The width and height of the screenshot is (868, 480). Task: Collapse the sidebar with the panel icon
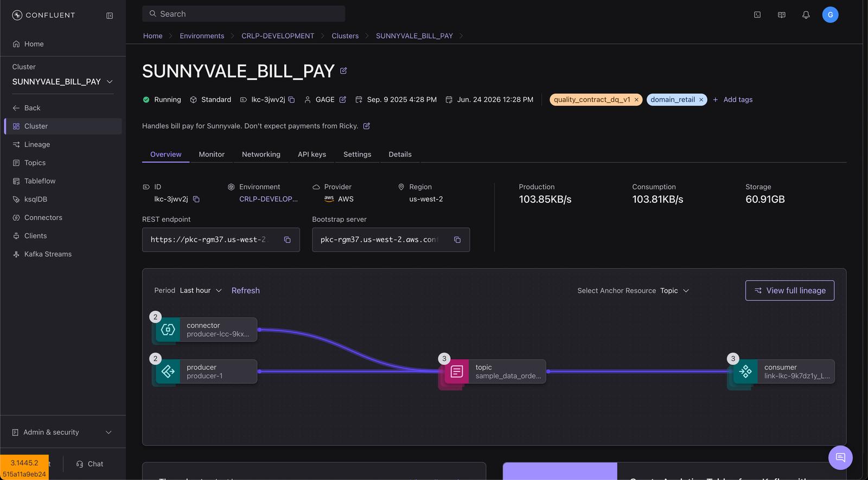point(110,16)
